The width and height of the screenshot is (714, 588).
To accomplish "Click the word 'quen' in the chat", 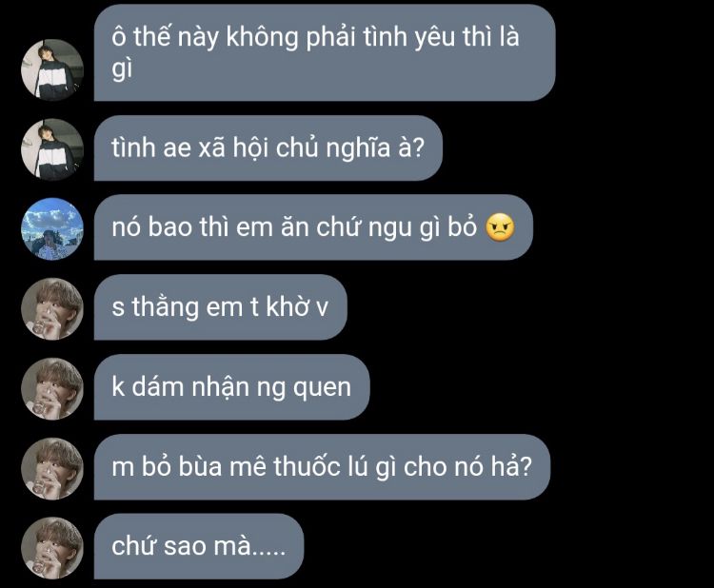I will (322, 388).
